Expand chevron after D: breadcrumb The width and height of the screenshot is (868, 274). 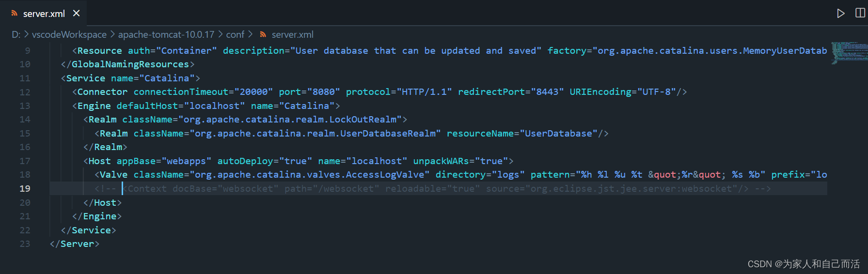coord(27,35)
